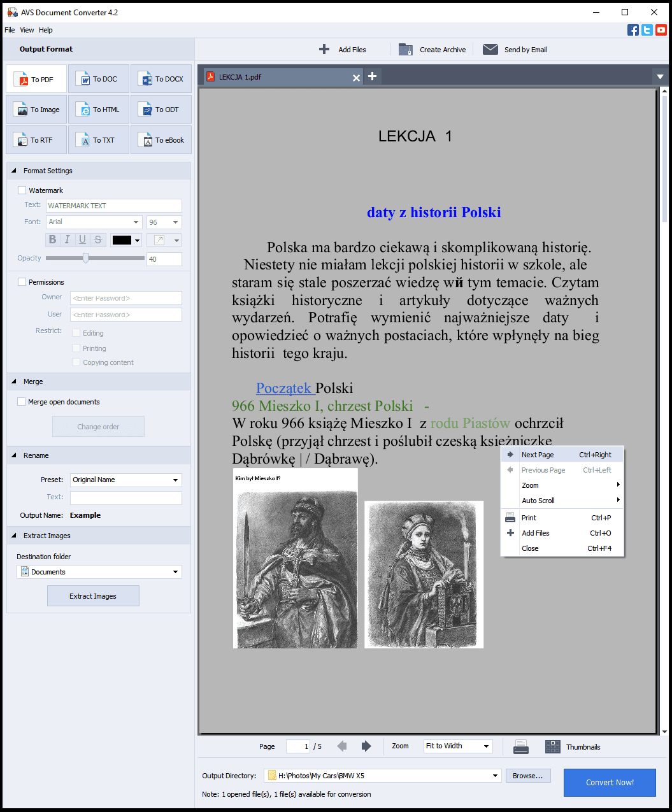The height and width of the screenshot is (812, 672).
Task: Toggle strikethrough watermark text
Action: 97,239
